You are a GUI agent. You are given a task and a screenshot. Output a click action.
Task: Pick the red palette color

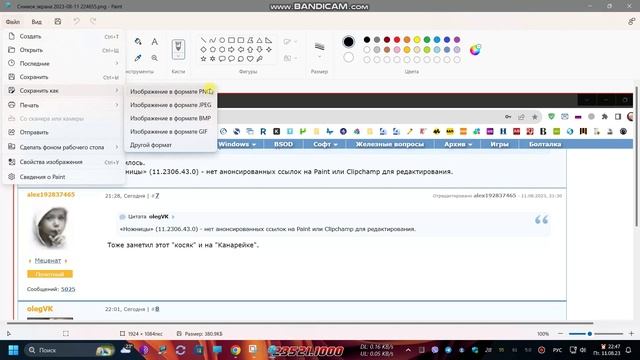coord(397,40)
